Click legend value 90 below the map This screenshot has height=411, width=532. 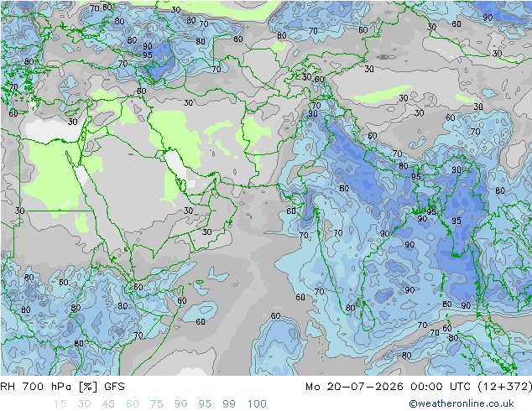(x=181, y=403)
